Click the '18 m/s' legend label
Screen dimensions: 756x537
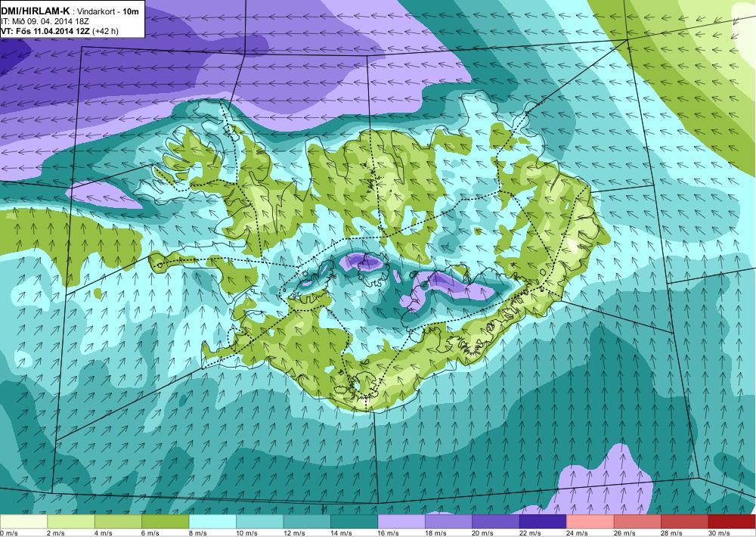click(x=436, y=533)
